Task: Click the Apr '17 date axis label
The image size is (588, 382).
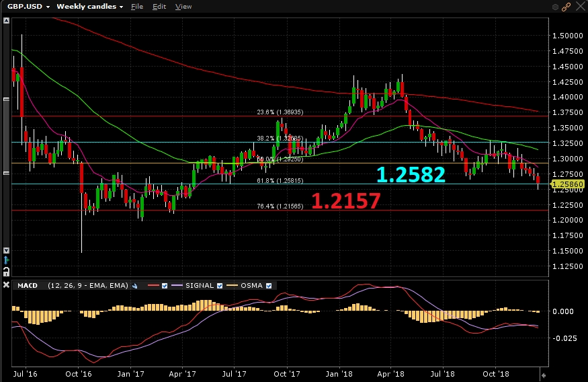Action: 182,374
